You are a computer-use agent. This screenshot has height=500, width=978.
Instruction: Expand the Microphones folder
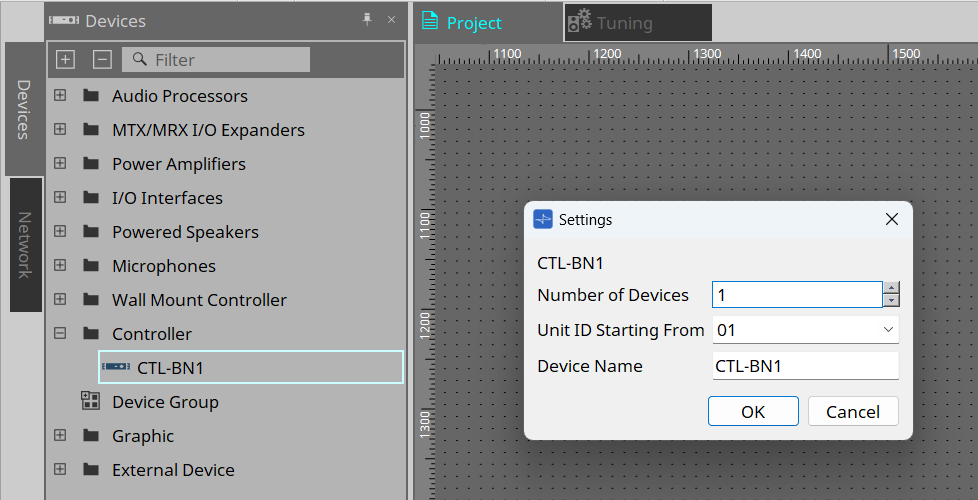click(60, 265)
